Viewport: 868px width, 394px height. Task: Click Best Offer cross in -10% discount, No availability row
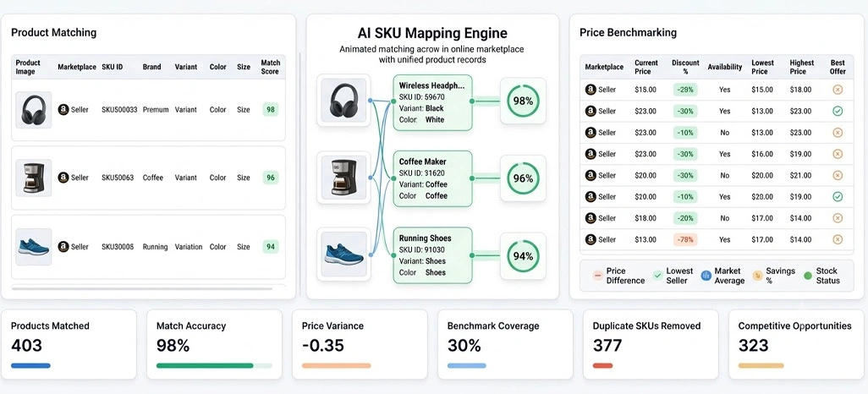(x=838, y=133)
